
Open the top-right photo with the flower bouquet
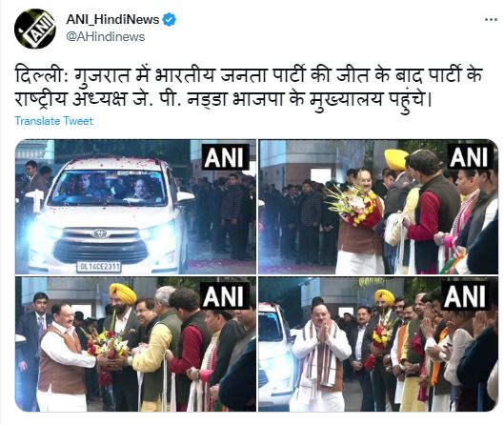pos(378,207)
